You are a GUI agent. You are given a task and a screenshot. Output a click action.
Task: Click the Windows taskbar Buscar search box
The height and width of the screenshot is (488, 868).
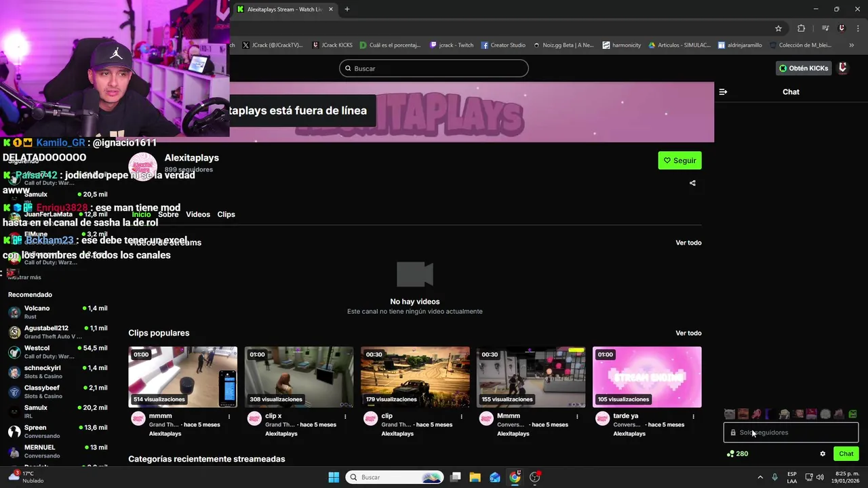click(x=395, y=477)
